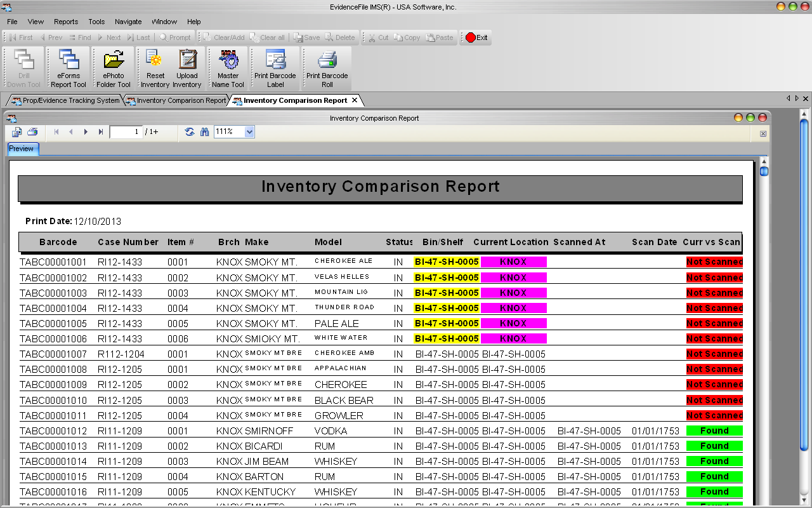The width and height of the screenshot is (812, 508).
Task: Click the report refresh icon
Action: click(189, 132)
